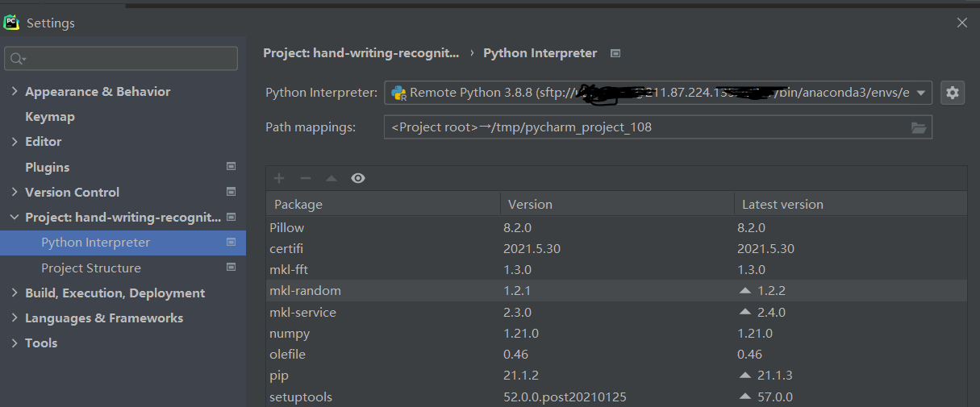Sort packages by the Version column header
The image size is (980, 407).
530,204
